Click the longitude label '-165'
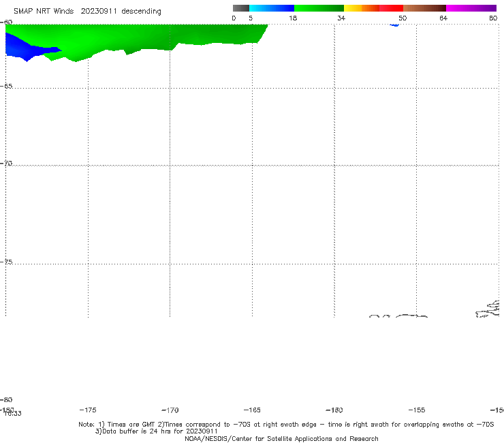504x443 pixels. click(252, 410)
